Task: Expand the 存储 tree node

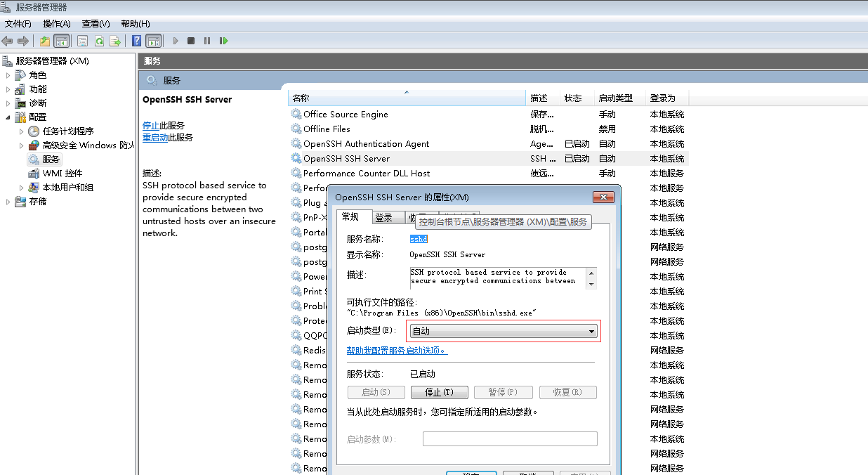Action: click(x=8, y=202)
